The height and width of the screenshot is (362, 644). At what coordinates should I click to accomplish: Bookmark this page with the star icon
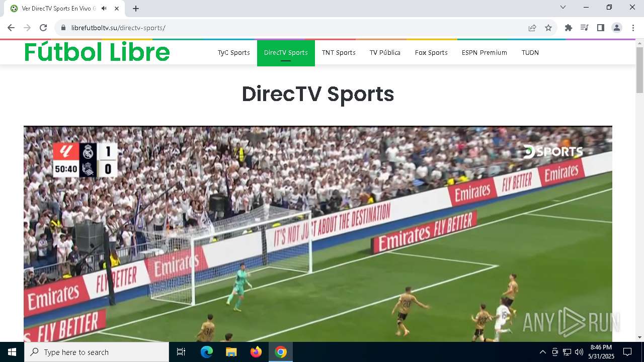click(548, 28)
